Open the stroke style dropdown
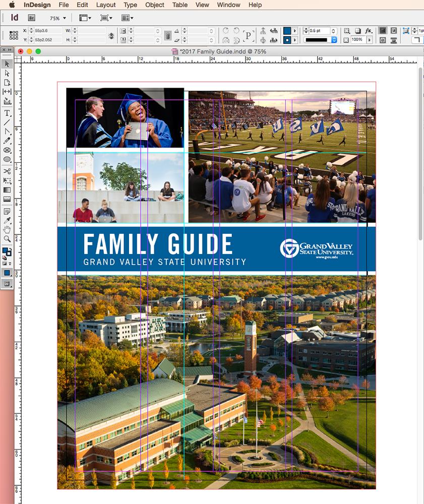This screenshot has width=424, height=504. click(x=334, y=40)
